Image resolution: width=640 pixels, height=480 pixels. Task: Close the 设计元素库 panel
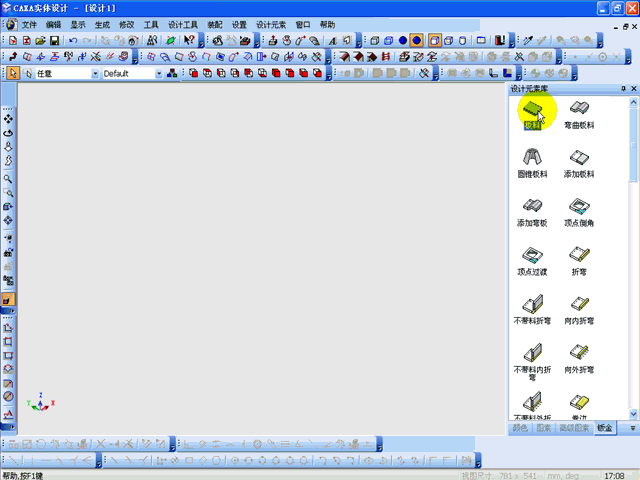tap(633, 89)
